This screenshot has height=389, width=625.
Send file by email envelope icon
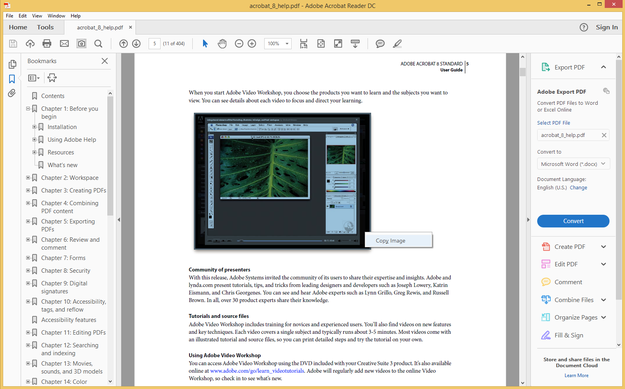click(x=64, y=44)
